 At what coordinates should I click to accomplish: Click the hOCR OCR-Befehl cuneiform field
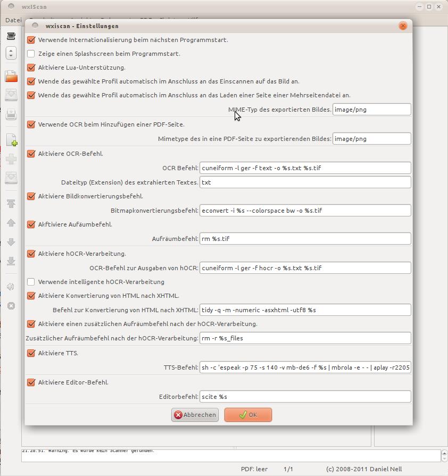pos(305,268)
